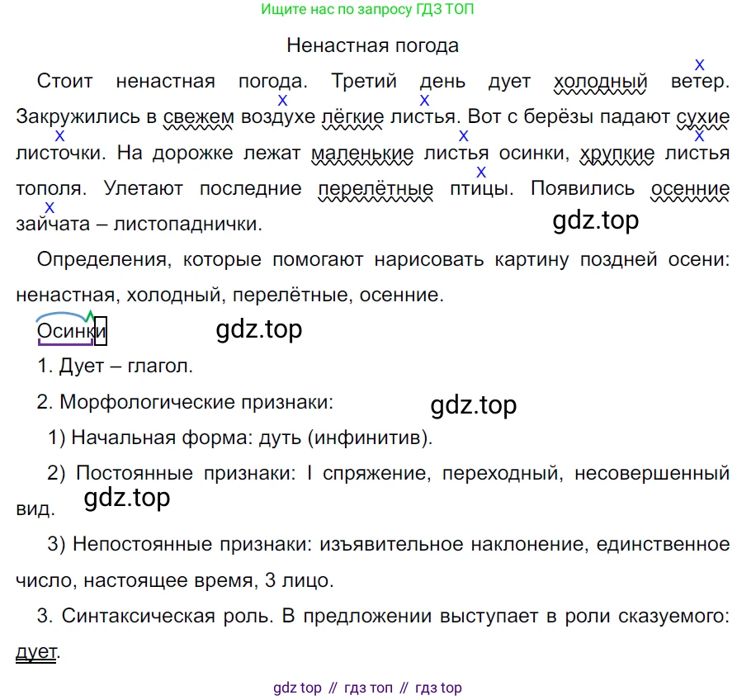Click the phrase "изъявительное наклонение,"
The image size is (737, 700).
[454, 544]
